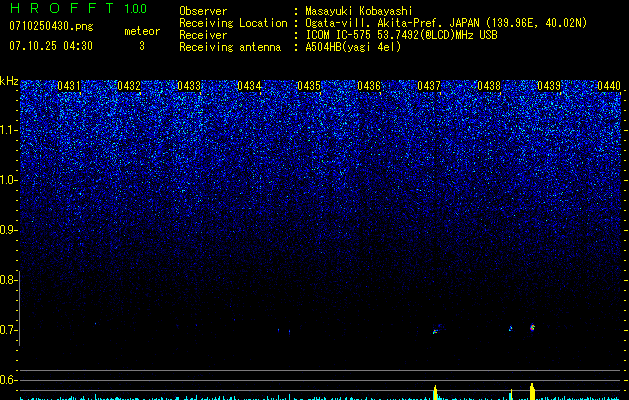Select observer name Masayuki Kobayashi
Image resolution: width=629 pixels, height=400 pixels.
tap(359, 11)
